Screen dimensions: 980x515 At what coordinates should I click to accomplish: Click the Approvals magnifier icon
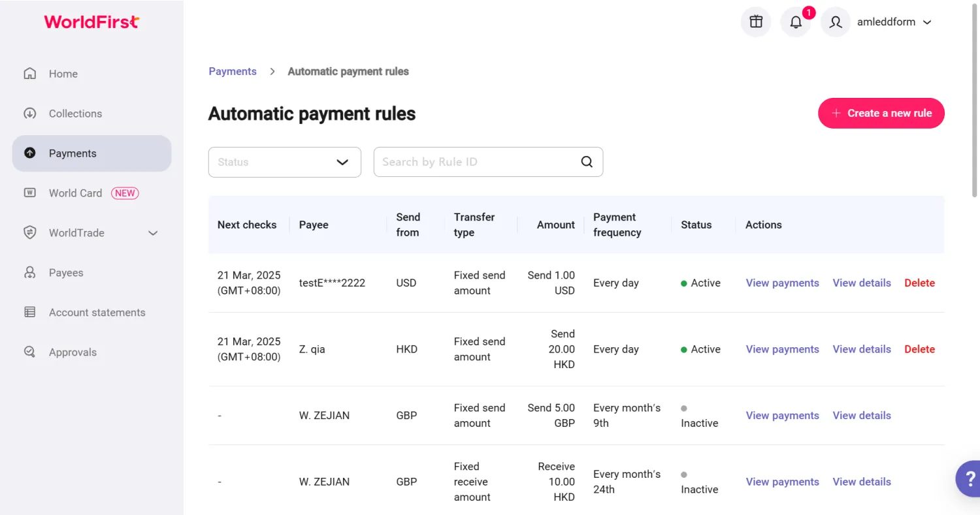29,352
